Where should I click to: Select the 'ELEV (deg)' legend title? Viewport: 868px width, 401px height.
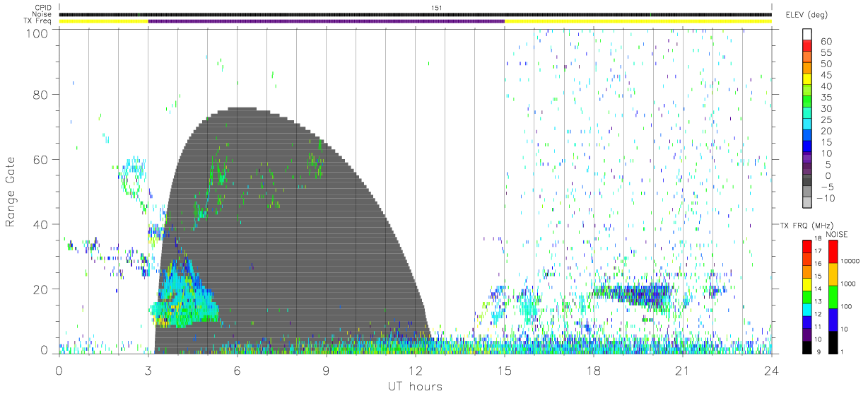click(809, 15)
